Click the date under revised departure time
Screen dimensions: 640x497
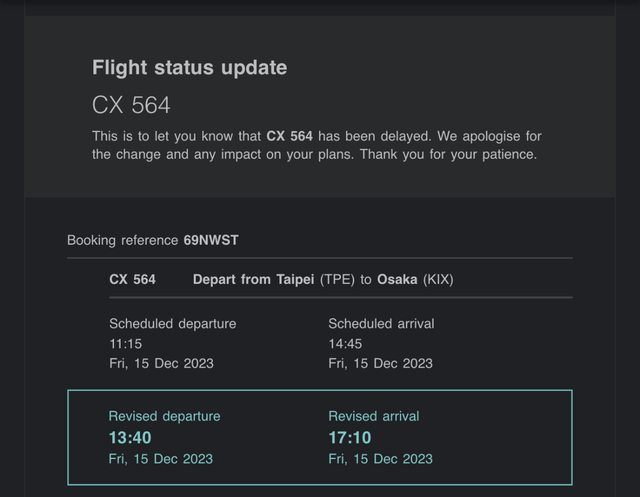[x=161, y=458]
